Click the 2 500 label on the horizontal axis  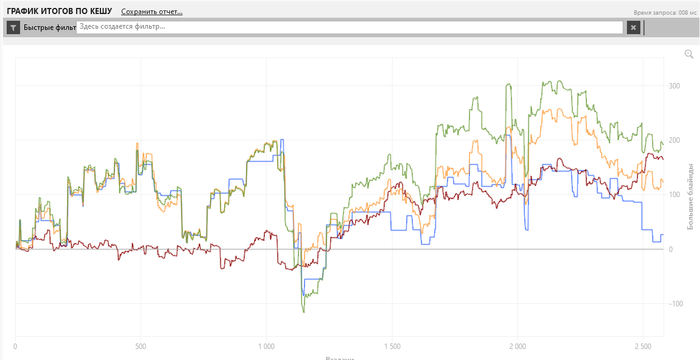tap(642, 346)
